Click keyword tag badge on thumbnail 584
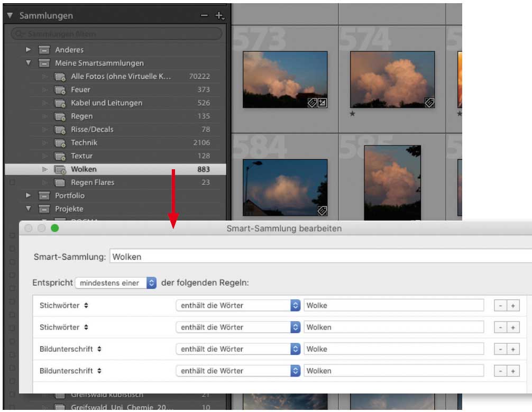 (x=322, y=210)
